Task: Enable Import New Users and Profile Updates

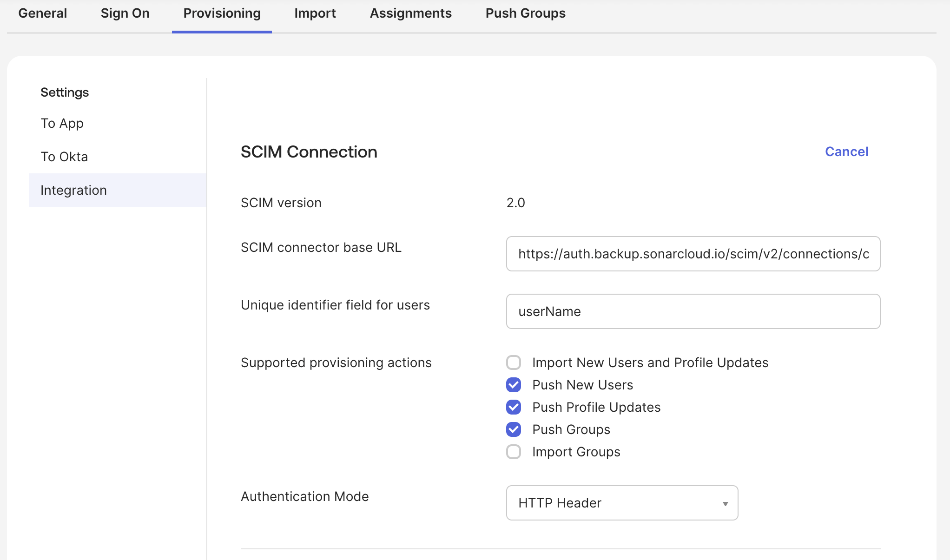Action: pos(514,362)
